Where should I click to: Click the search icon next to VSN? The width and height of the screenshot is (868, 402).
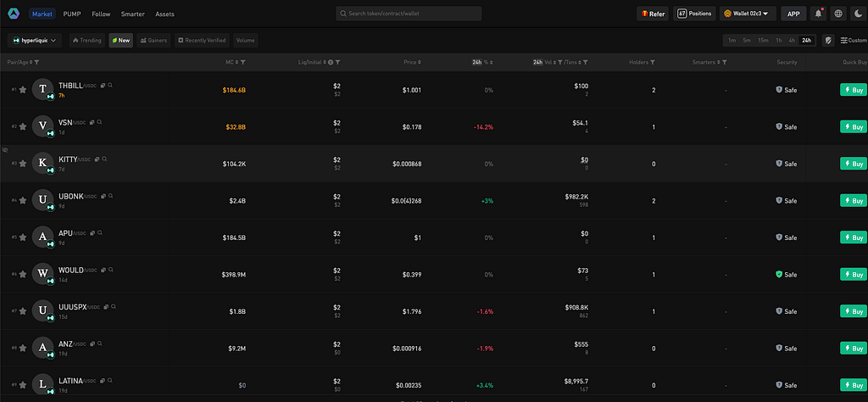(x=99, y=122)
